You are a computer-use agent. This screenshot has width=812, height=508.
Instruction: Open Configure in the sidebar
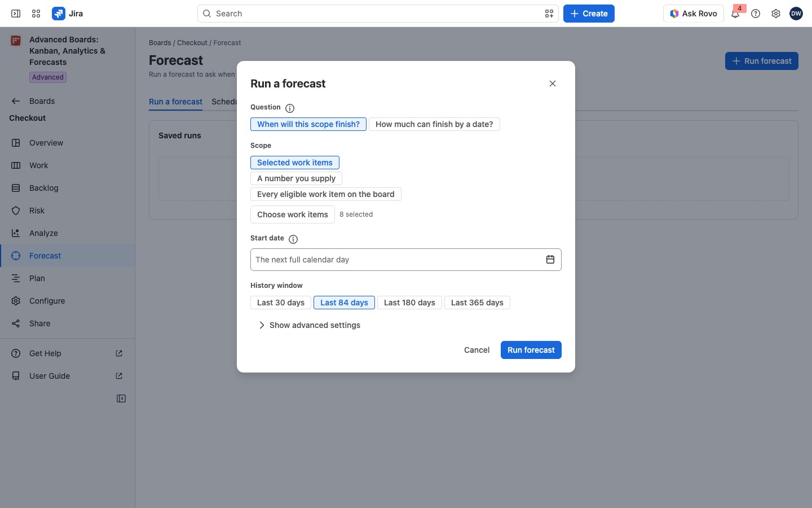[x=68, y=301]
